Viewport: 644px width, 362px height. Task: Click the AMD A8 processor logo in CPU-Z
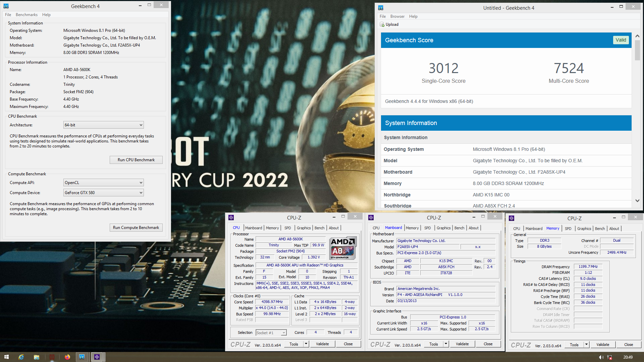pos(343,248)
